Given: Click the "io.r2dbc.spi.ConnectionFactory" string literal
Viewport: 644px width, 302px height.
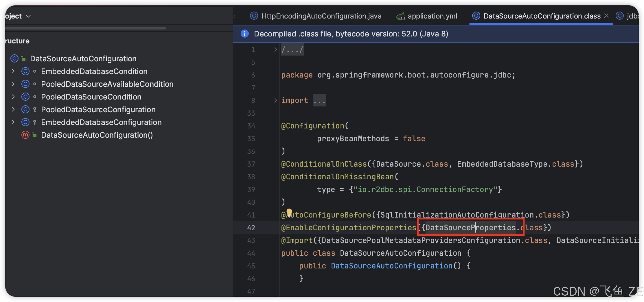Looking at the screenshot, I should pos(425,189).
